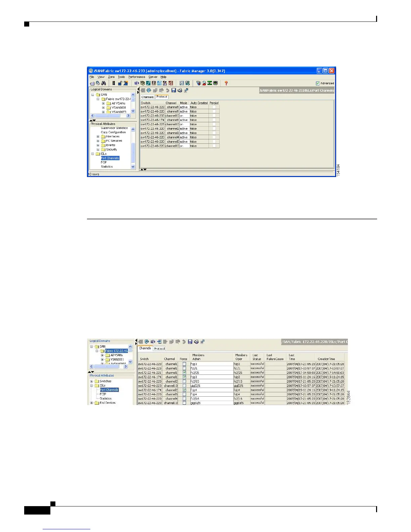
Task: Check Force for sw172-22-46-223 channel10 row
Action: coord(184,386)
